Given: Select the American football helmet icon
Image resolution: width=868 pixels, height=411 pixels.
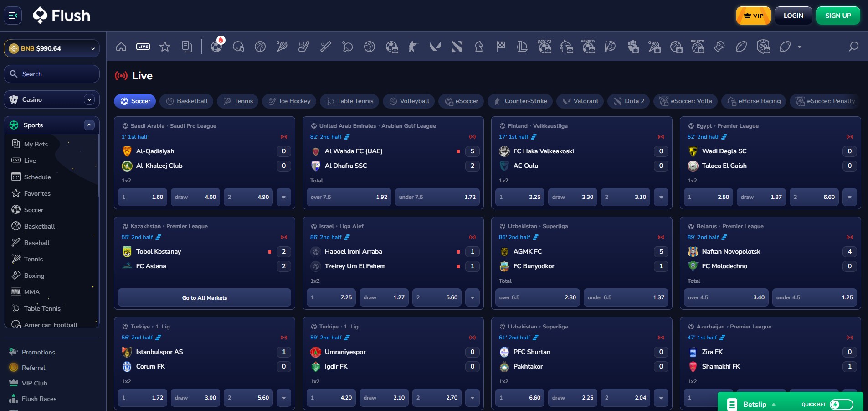Looking at the screenshot, I should pos(238,47).
